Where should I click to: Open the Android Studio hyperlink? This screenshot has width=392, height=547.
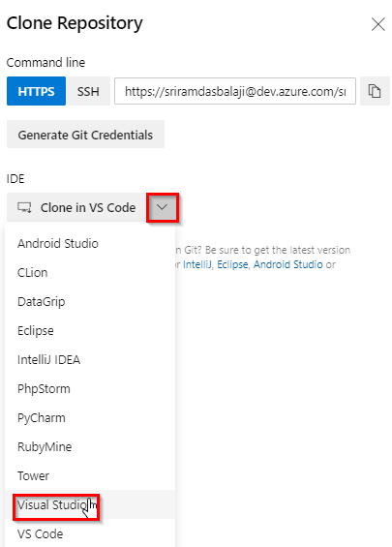[287, 264]
